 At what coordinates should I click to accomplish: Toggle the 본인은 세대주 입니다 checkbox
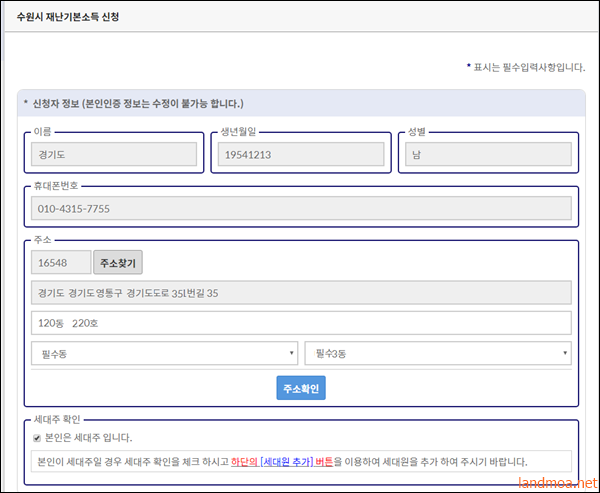tap(37, 438)
